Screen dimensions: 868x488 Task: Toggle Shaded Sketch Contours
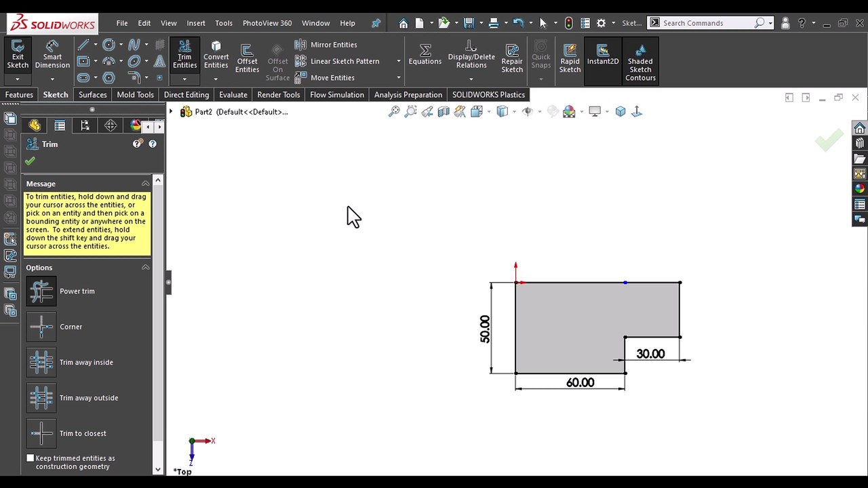click(640, 62)
